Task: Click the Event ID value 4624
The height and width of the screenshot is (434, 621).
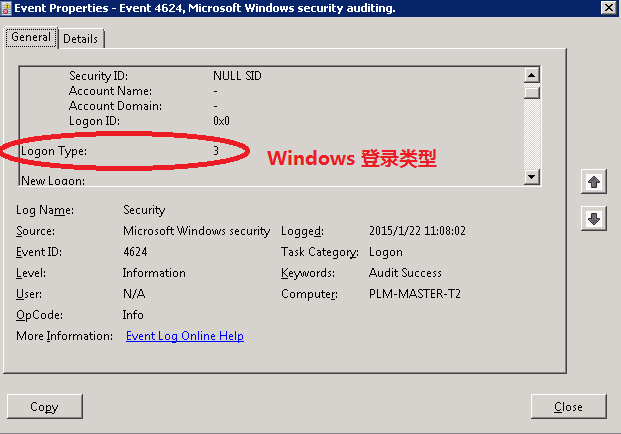Action: click(x=135, y=252)
